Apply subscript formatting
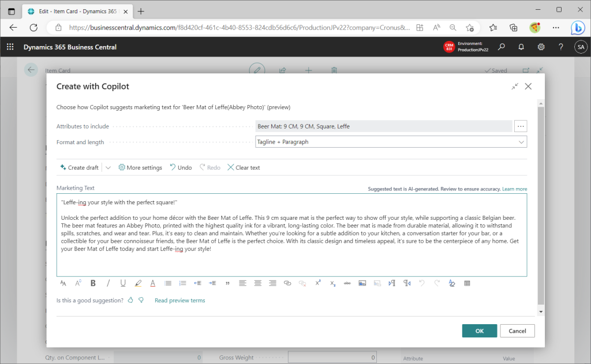 [x=332, y=283]
